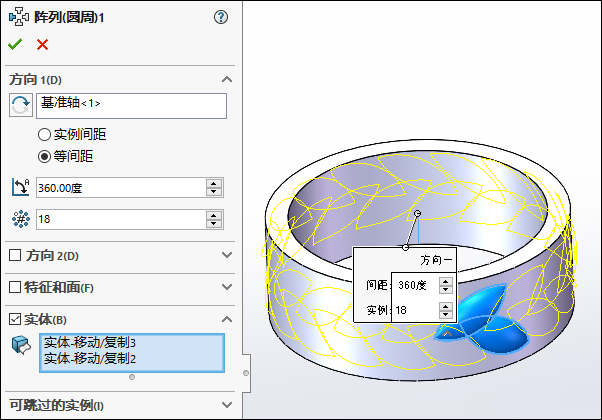Increase angle with the up stepper arrow
Viewport: 602px width, 420px height.
pos(214,183)
